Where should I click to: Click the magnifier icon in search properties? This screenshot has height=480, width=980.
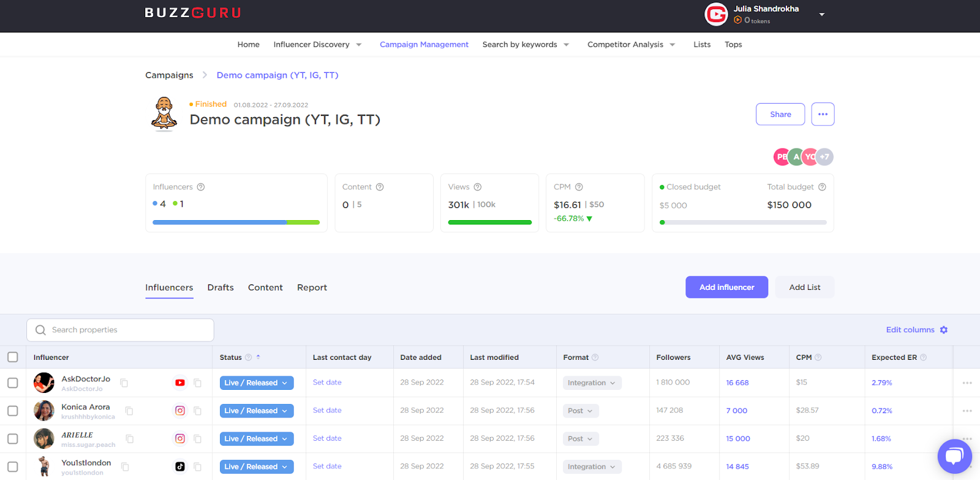40,330
